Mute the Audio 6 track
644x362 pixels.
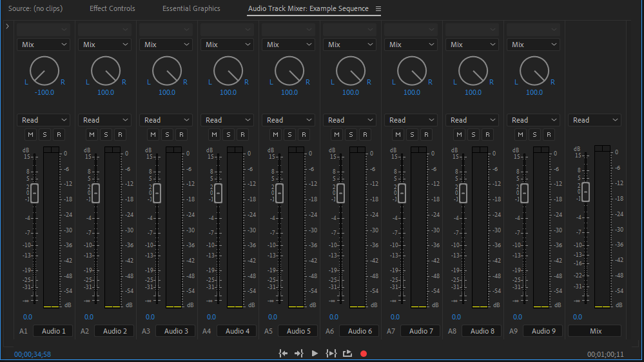[x=337, y=134]
